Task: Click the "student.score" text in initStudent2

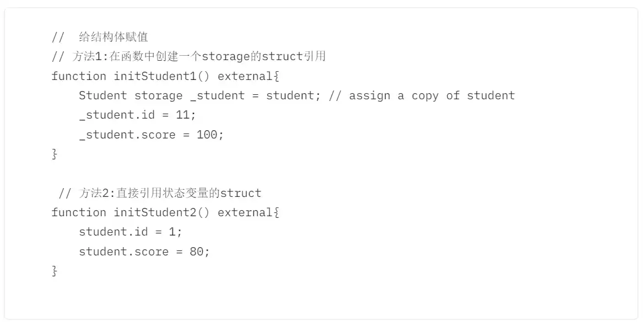Action: pyautogui.click(x=124, y=252)
